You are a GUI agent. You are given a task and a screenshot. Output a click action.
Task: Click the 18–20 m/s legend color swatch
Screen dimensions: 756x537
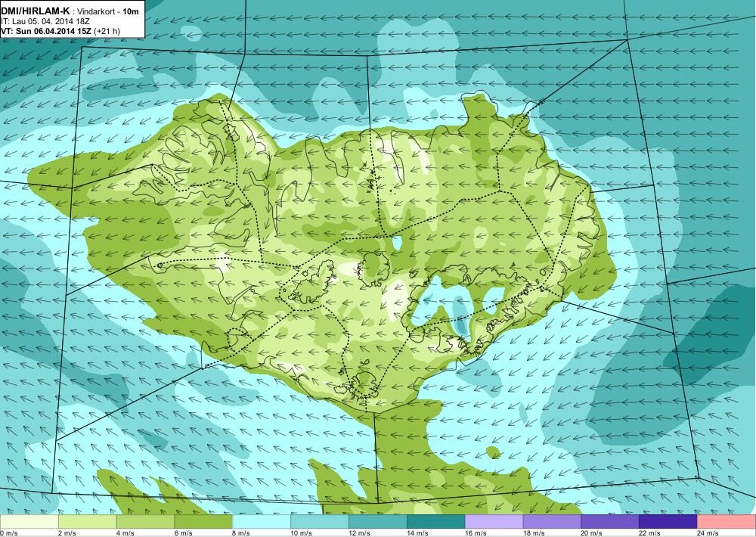(x=552, y=522)
